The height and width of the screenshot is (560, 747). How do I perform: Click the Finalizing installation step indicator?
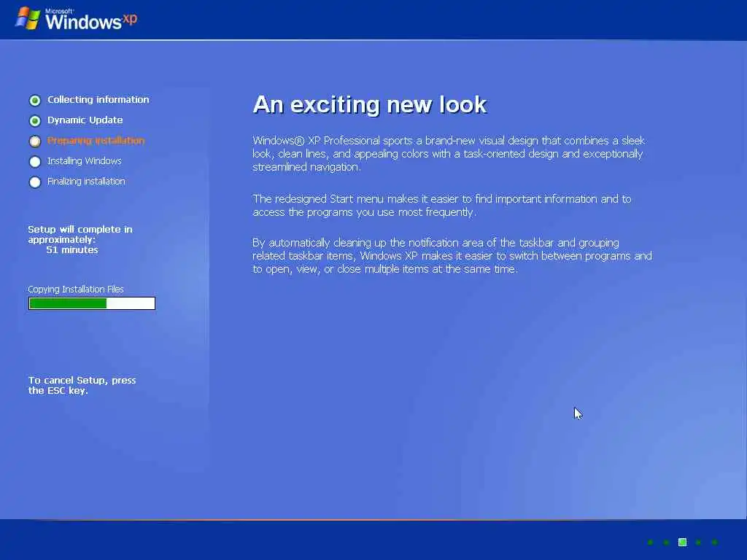35,182
